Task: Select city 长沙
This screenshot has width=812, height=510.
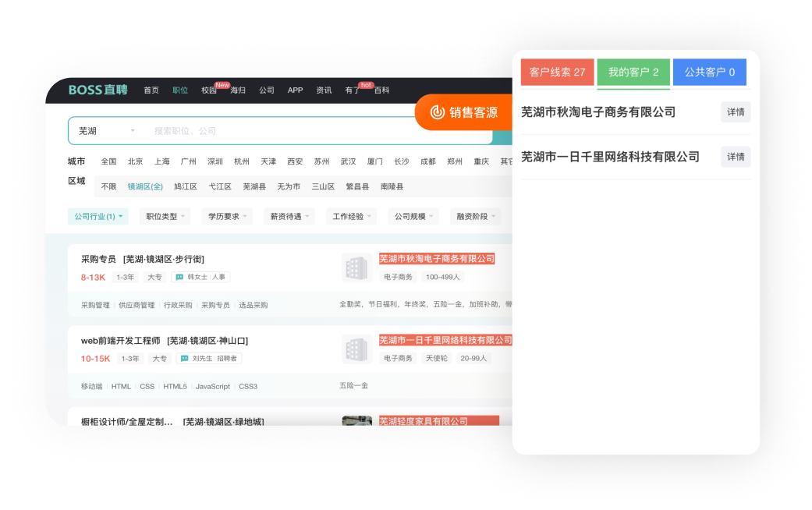Action: tap(402, 161)
